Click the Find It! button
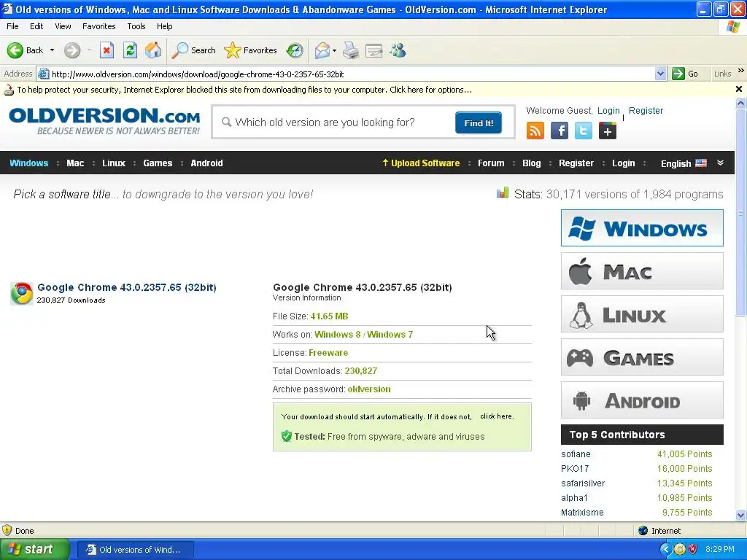The height and width of the screenshot is (560, 747). coord(479,122)
